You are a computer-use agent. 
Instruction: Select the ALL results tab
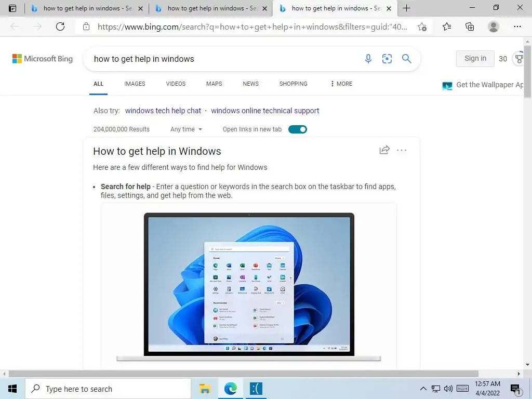[98, 84]
